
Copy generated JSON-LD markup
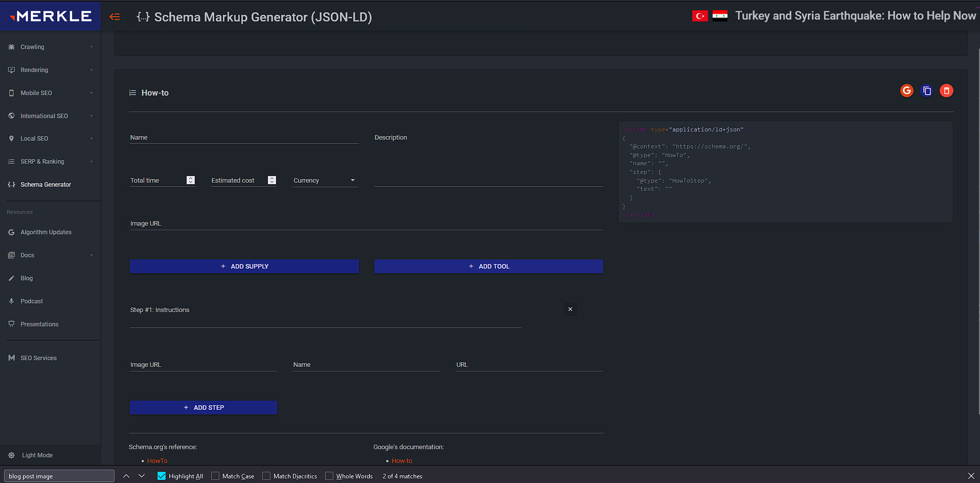click(926, 91)
